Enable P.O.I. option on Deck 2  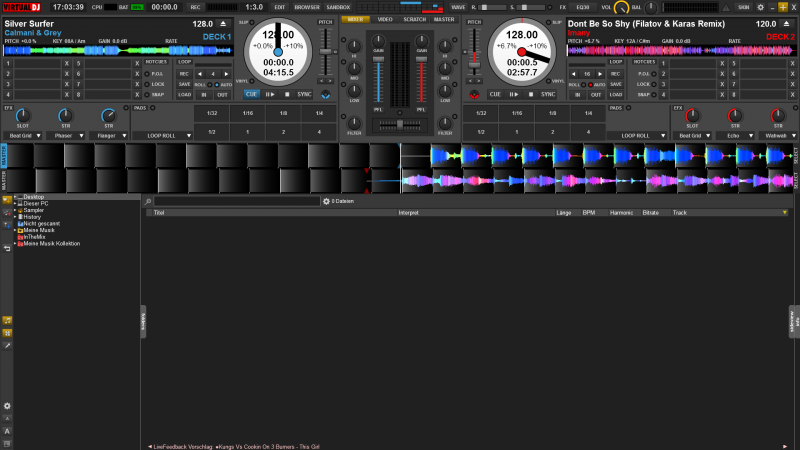point(654,74)
